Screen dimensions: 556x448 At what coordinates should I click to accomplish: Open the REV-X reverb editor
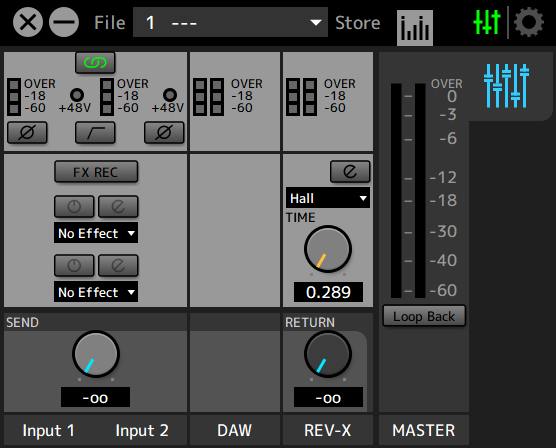pos(350,172)
